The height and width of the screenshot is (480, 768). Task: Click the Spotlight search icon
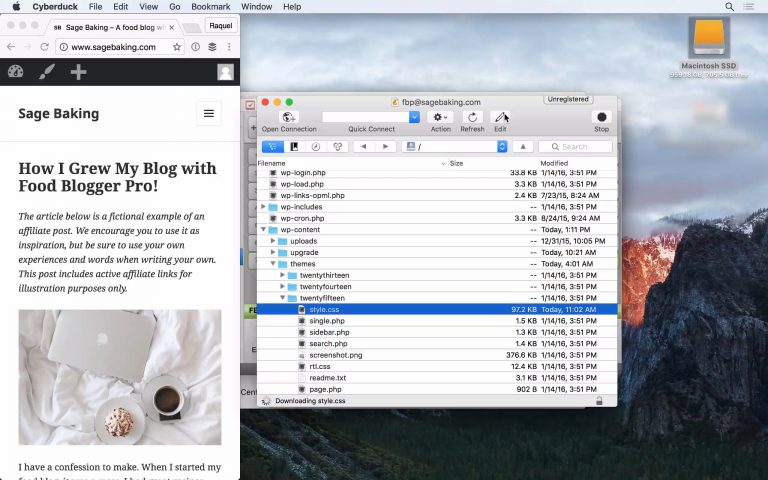[729, 7]
